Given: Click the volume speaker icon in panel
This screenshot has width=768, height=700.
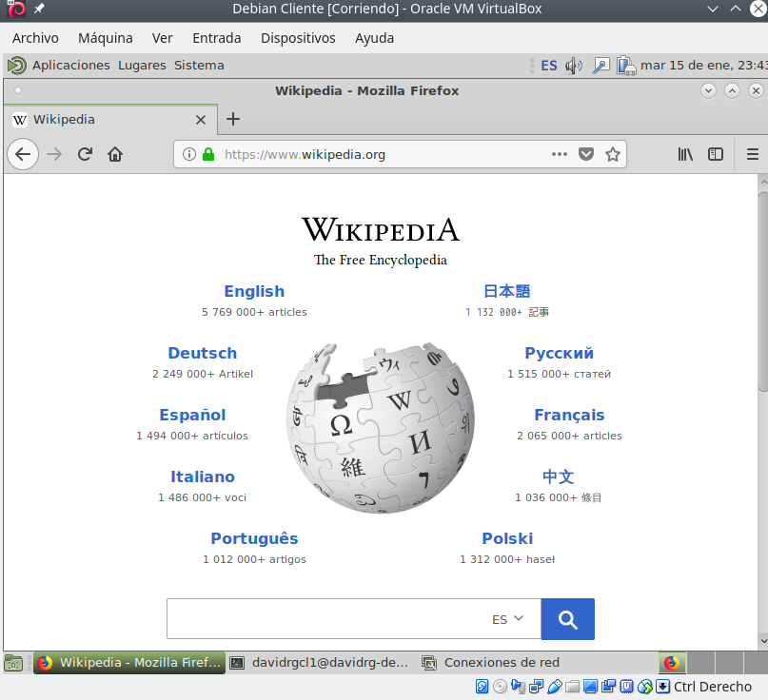Looking at the screenshot, I should [x=573, y=65].
